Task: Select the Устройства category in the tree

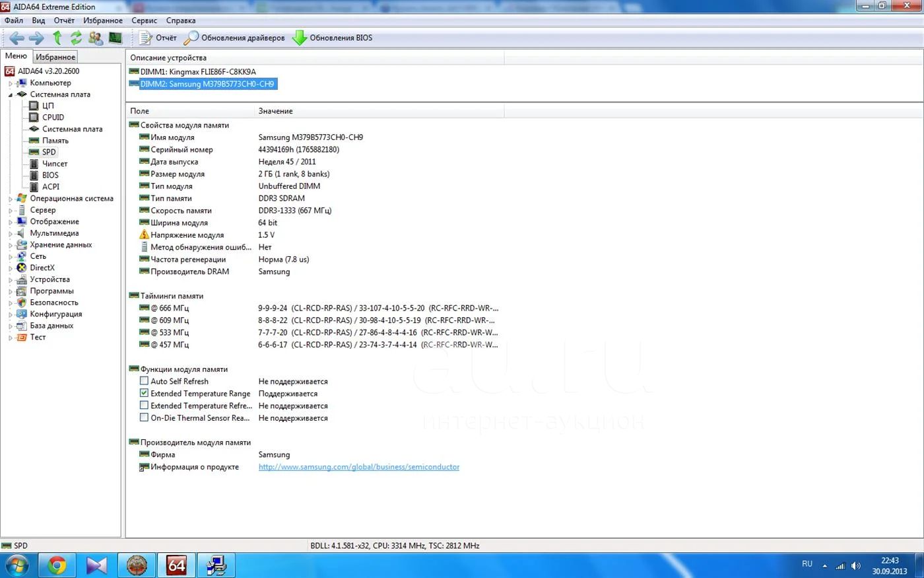Action: 49,279
